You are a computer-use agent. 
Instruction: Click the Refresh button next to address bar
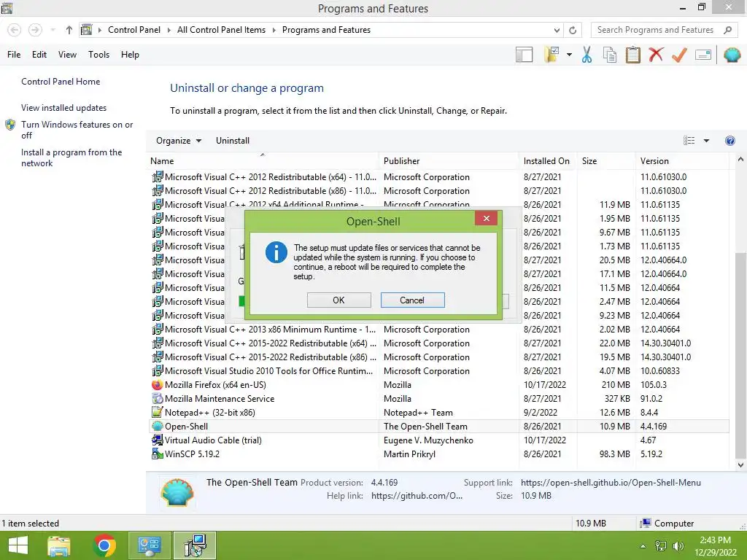click(573, 30)
